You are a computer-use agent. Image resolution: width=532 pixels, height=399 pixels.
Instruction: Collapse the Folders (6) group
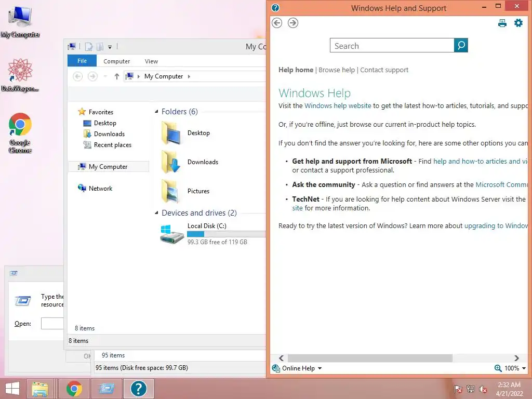156,112
